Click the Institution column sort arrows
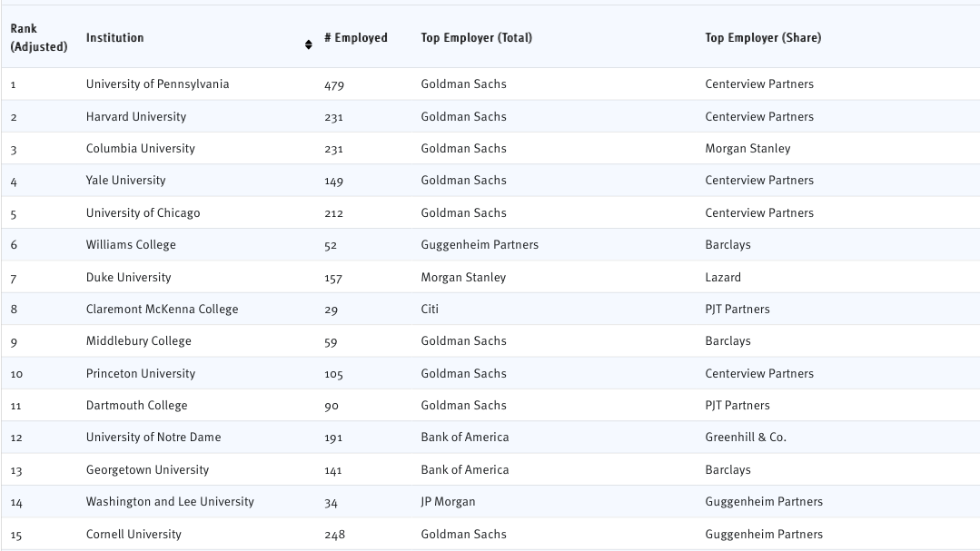The height and width of the screenshot is (551, 980). tap(309, 44)
